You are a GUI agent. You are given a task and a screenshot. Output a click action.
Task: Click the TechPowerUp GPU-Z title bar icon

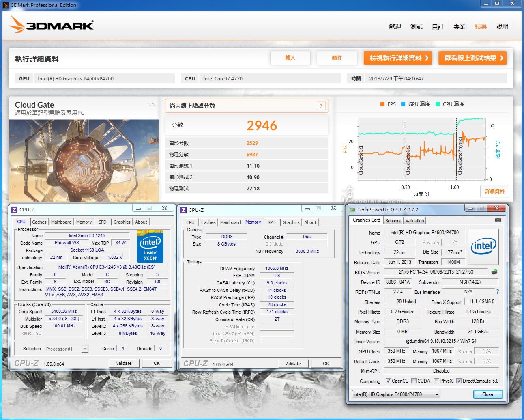pyautogui.click(x=352, y=210)
